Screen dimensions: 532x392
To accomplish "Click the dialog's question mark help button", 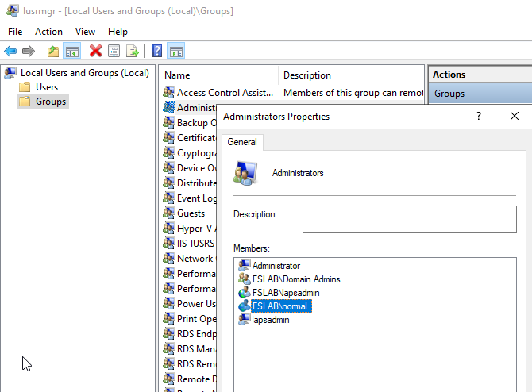I will tap(478, 117).
